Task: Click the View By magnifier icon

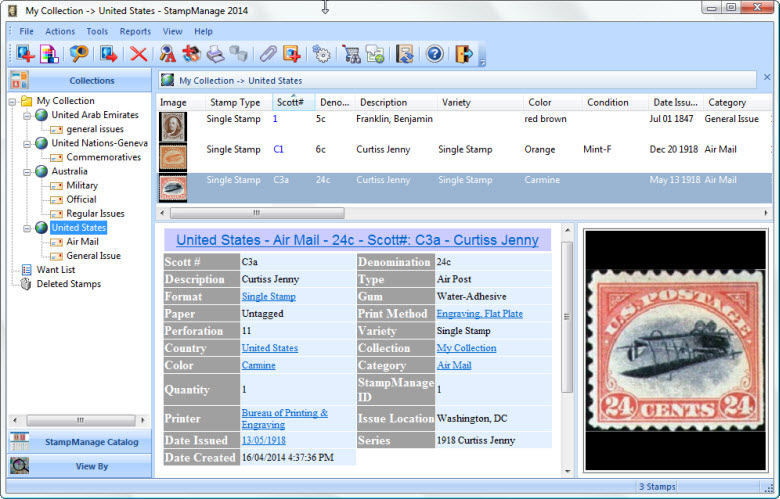Action: [x=19, y=466]
